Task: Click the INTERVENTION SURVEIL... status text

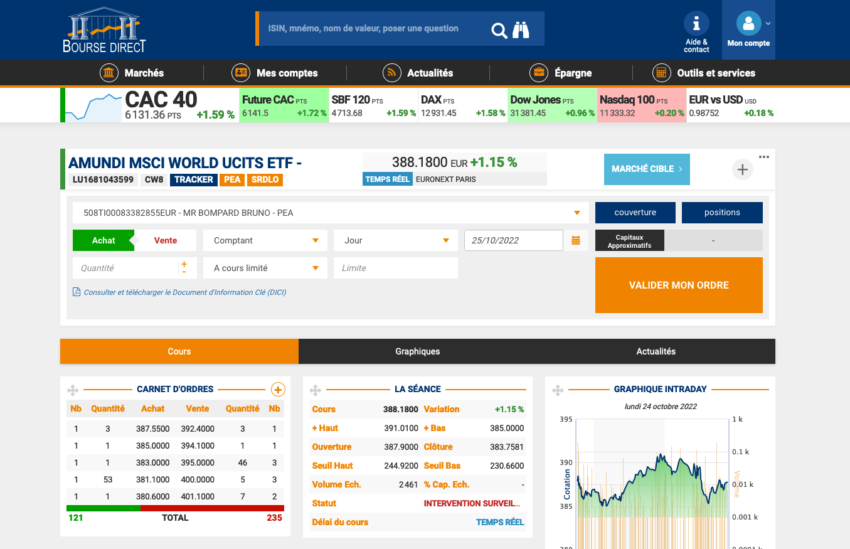Action: pos(472,503)
